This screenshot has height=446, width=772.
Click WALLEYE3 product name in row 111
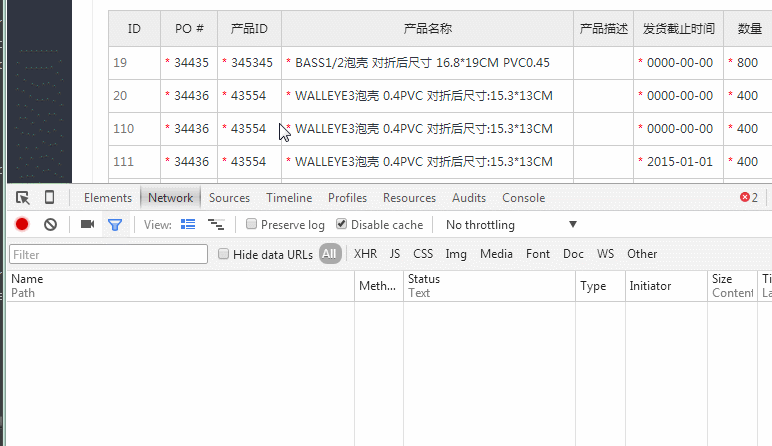[427, 161]
